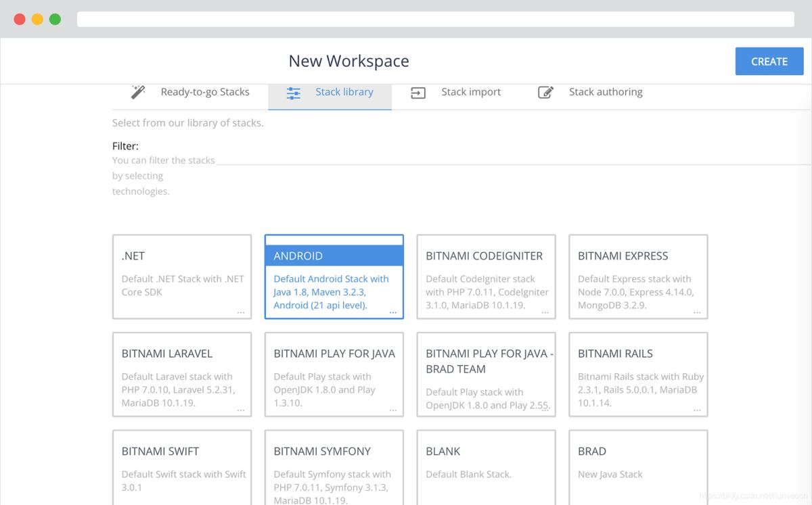Click the sliders Stack library icon
Image resolution: width=812 pixels, height=505 pixels.
pos(294,93)
